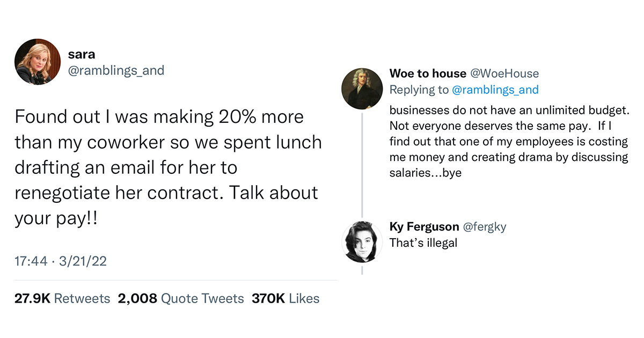644x338 pixels.
Task: Show the 370K Likes list
Action: [285, 299]
